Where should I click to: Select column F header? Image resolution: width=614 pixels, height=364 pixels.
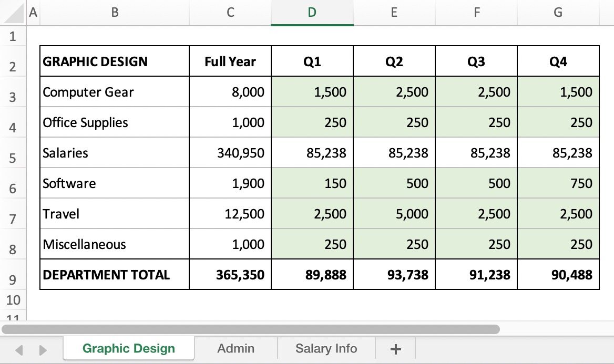point(476,13)
